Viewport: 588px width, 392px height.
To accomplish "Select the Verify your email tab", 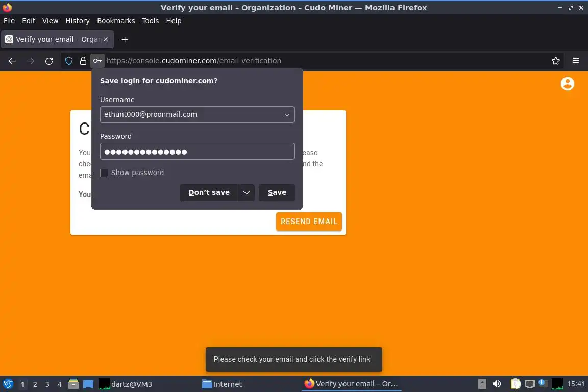I will coord(57,39).
